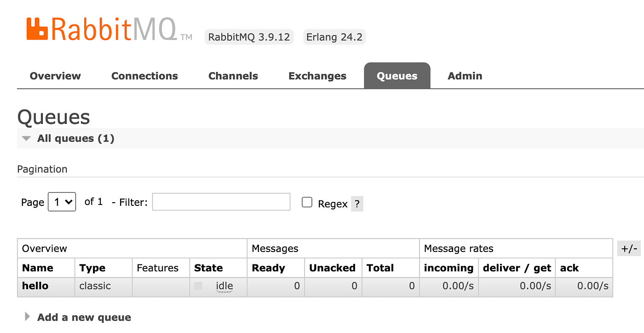Expand the Add a new queue section
The height and width of the screenshot is (333, 644).
(84, 317)
